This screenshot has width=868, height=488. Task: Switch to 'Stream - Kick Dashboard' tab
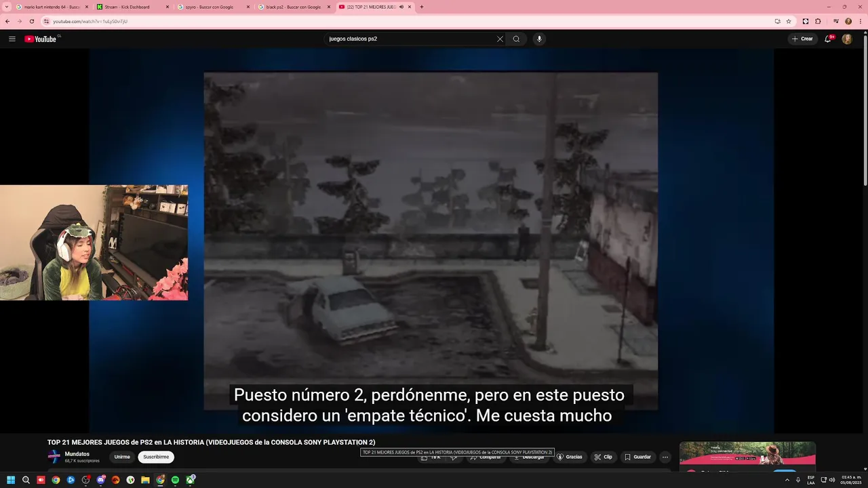[x=133, y=7]
